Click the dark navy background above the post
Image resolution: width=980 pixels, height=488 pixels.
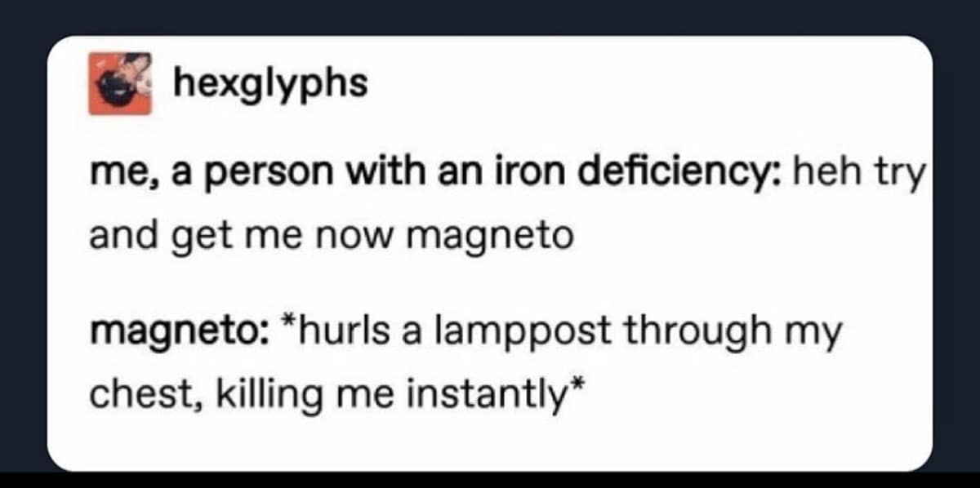click(x=490, y=16)
